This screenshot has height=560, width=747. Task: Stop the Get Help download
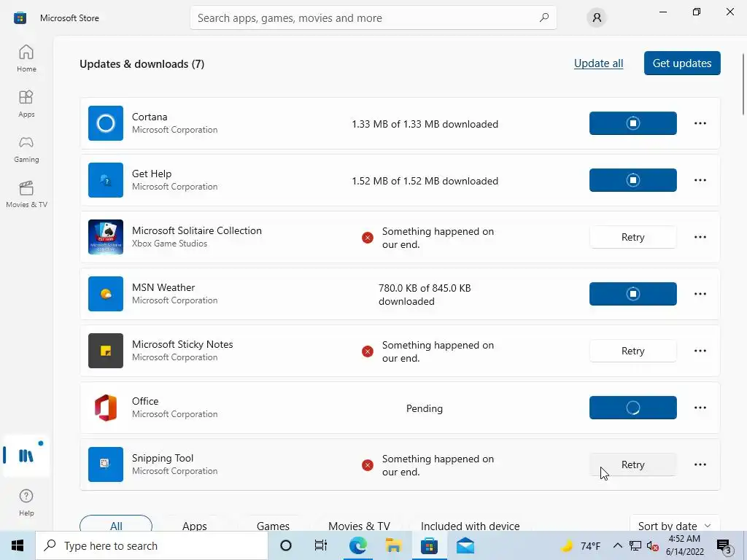click(x=632, y=180)
